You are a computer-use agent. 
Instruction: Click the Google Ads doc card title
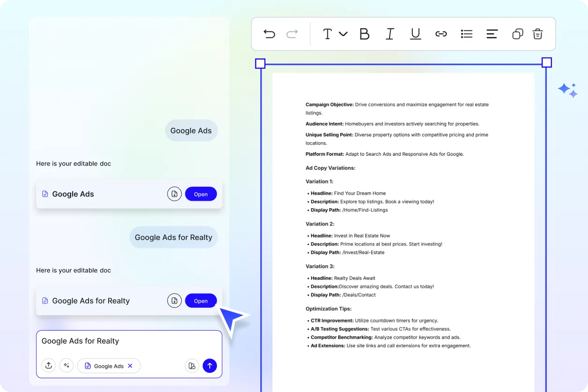click(73, 194)
